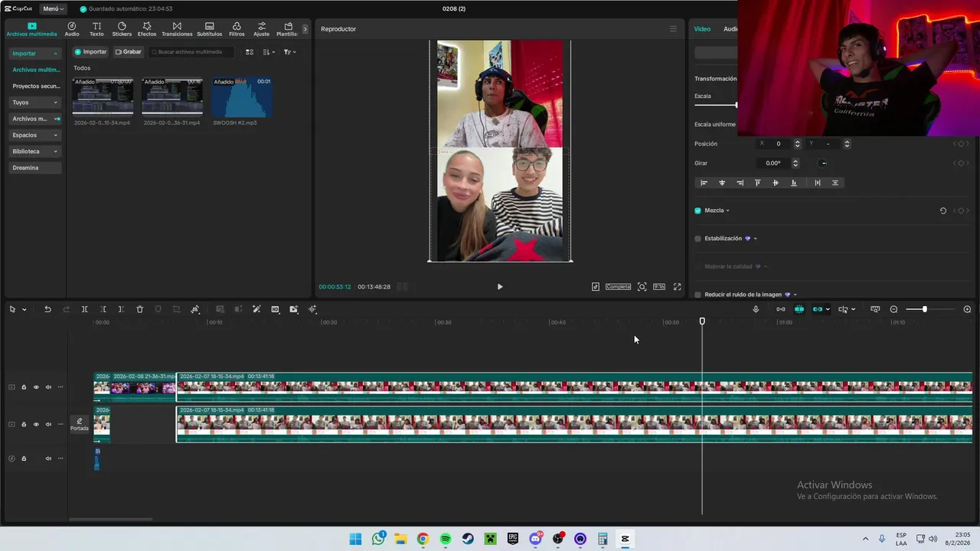Click the Portada cover button
980x551 pixels.
tap(80, 425)
